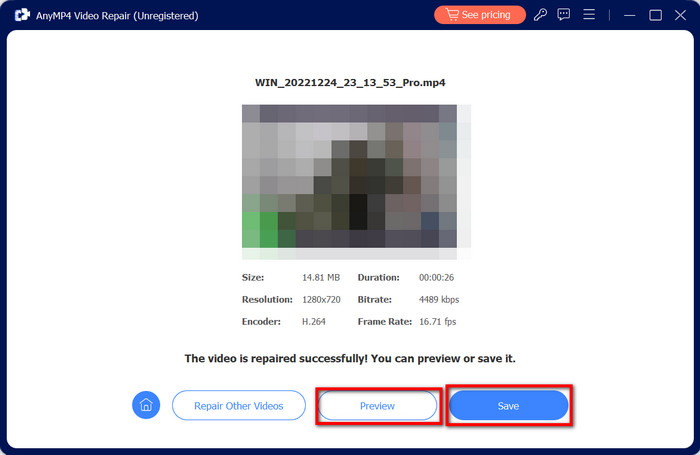Open the register key icon

[540, 15]
